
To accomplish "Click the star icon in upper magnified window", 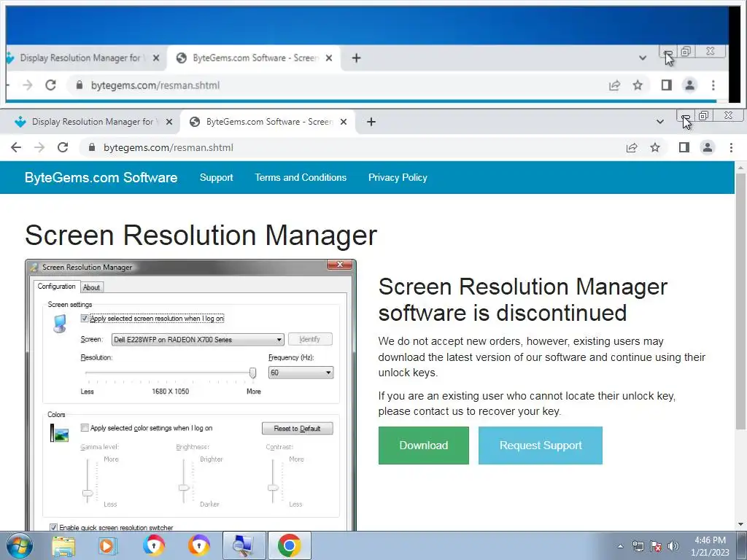I will click(638, 85).
